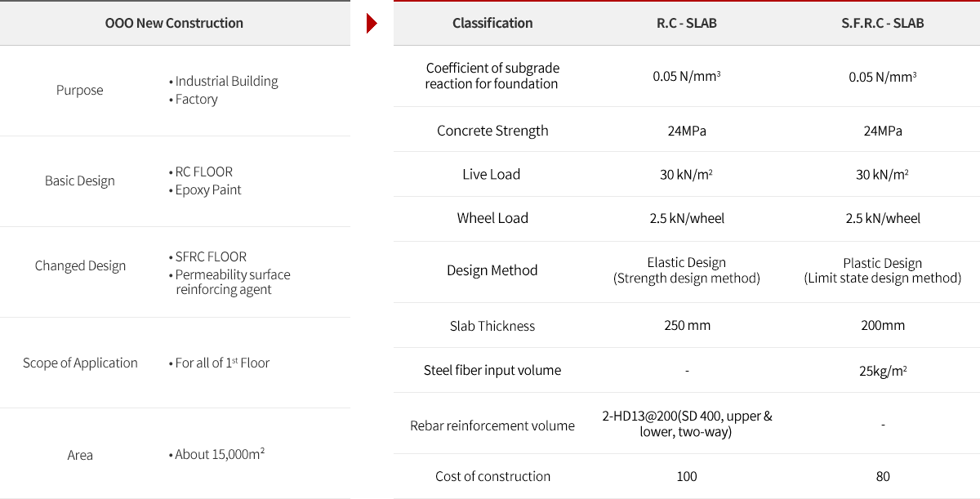Click the About 15,000m² area value
The height and width of the screenshot is (499, 980).
click(216, 454)
